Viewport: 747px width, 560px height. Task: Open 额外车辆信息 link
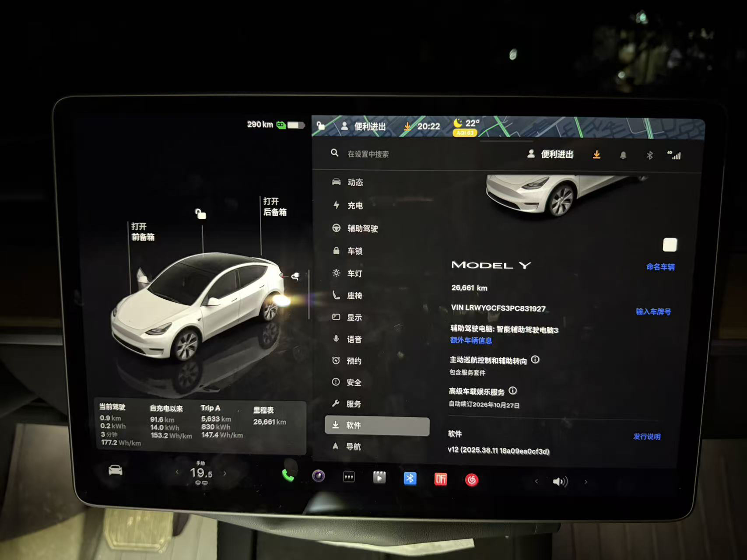pos(471,340)
